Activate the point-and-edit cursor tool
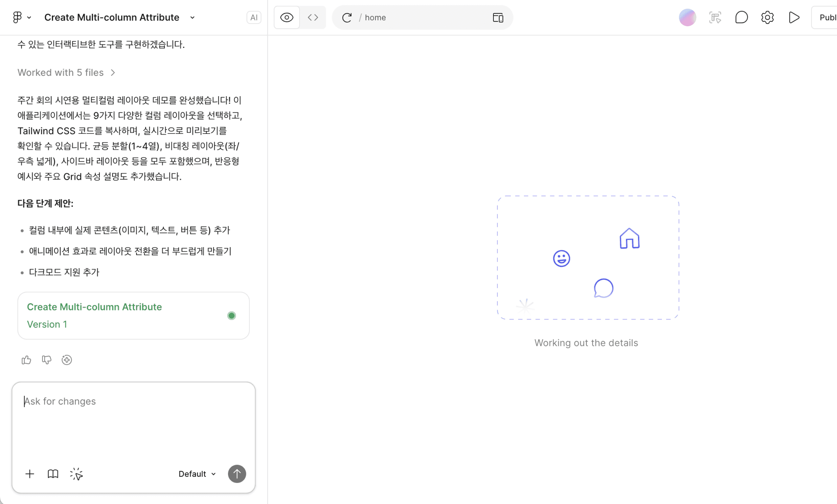 [x=77, y=474]
